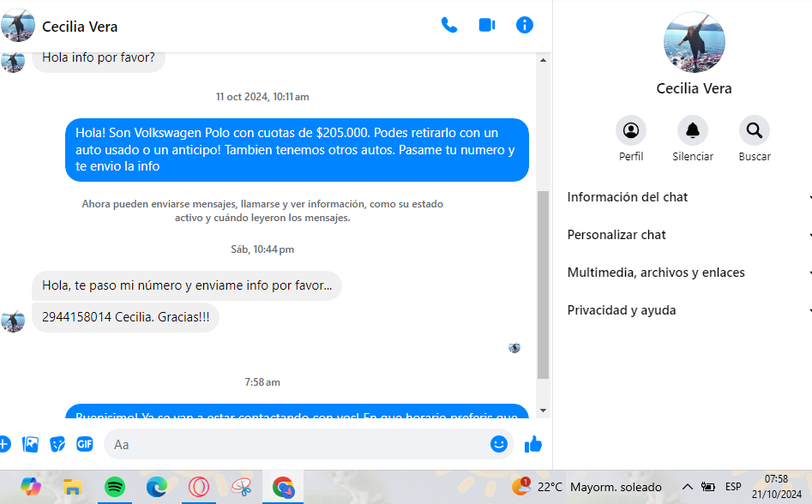Start a voice call with Cecilia Vera
Image resolution: width=812 pixels, height=504 pixels.
click(448, 25)
